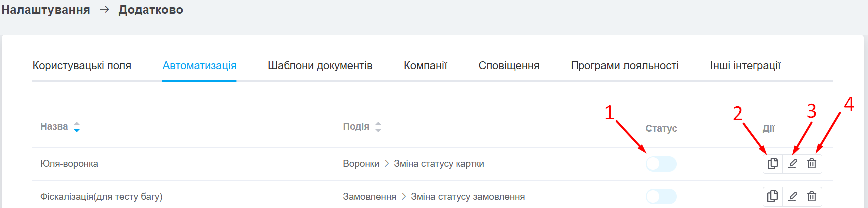
Task: Switch to Інші інтеграції tab
Action: (745, 66)
